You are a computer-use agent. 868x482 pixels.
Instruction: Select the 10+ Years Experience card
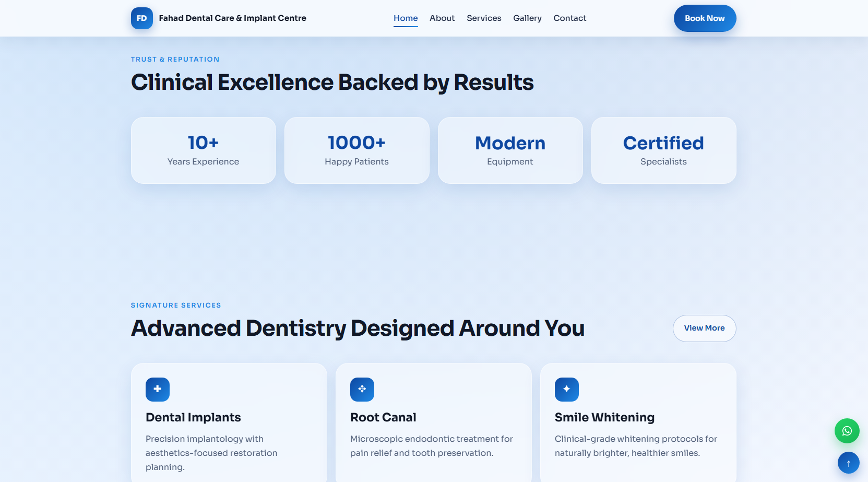pos(204,150)
